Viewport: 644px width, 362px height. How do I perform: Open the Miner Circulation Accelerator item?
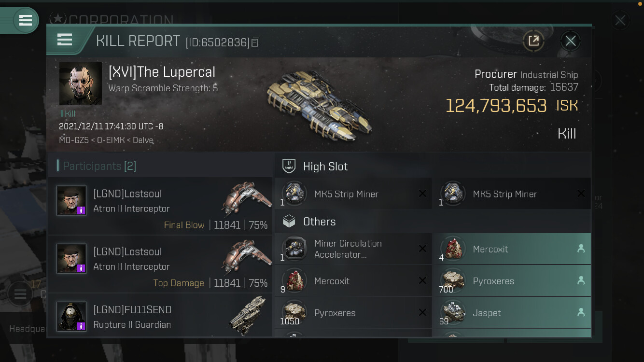click(x=353, y=249)
